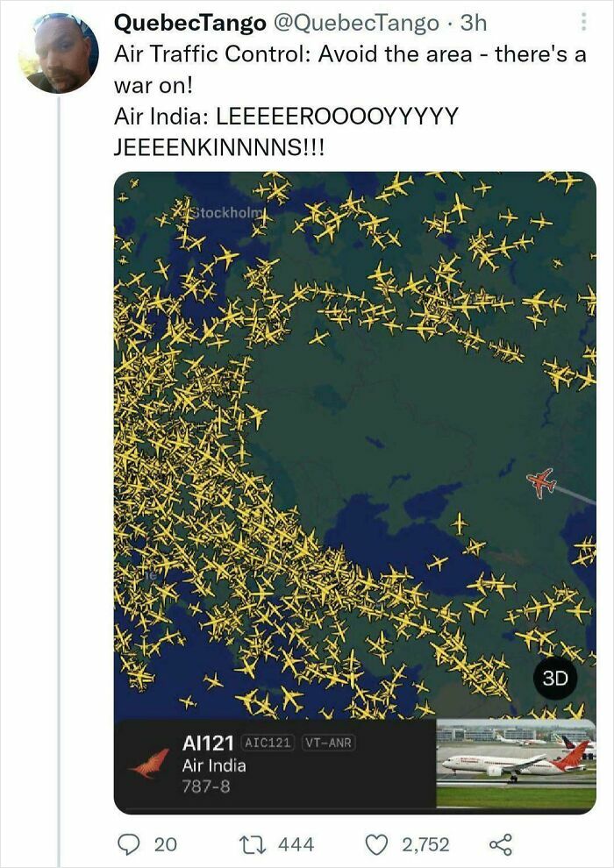This screenshot has width=614, height=868.
Task: Open the three-dot more options menu
Action: pos(583,23)
